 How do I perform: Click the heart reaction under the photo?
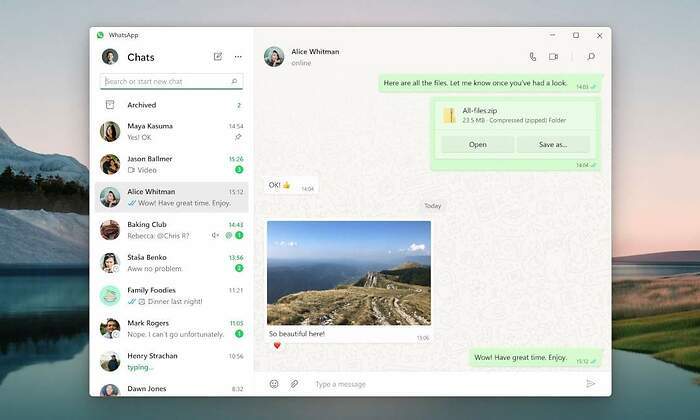tap(277, 345)
